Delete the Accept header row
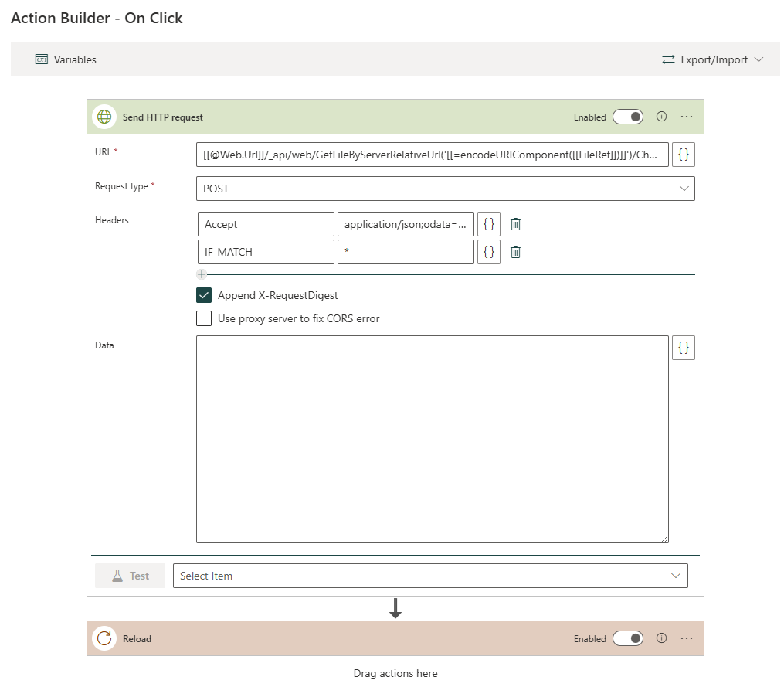This screenshot has width=784, height=697. pos(516,224)
